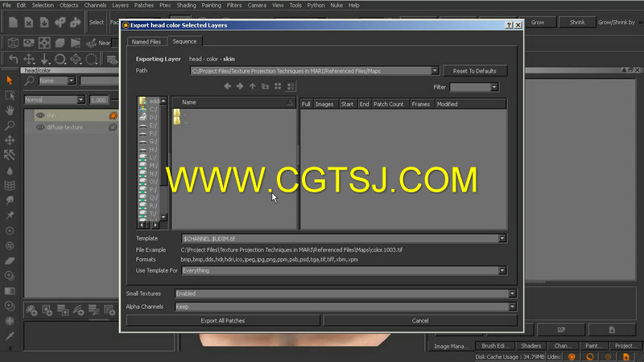Image resolution: width=644 pixels, height=362 pixels.
Task: Select the Pin tool in left toolbox
Action: (10, 215)
